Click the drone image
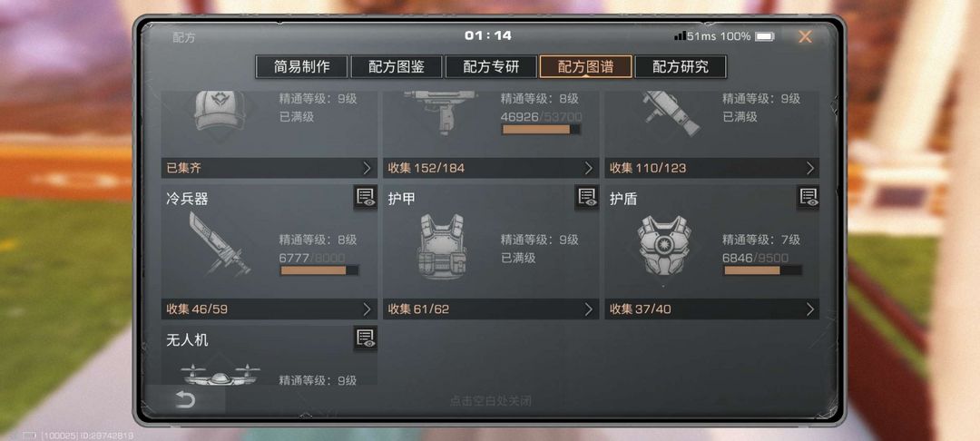 (x=220, y=374)
